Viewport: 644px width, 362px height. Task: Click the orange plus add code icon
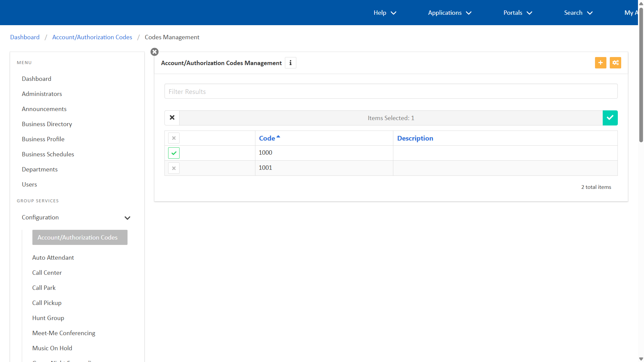pos(600,63)
